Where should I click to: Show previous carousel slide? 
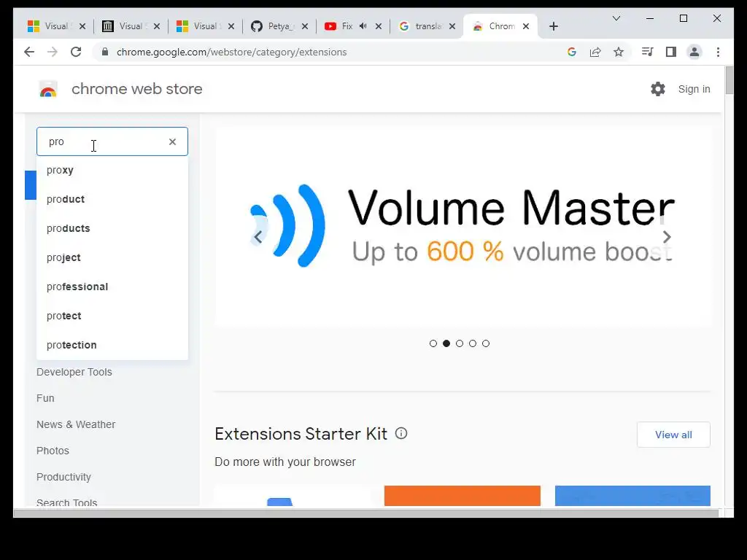258,237
